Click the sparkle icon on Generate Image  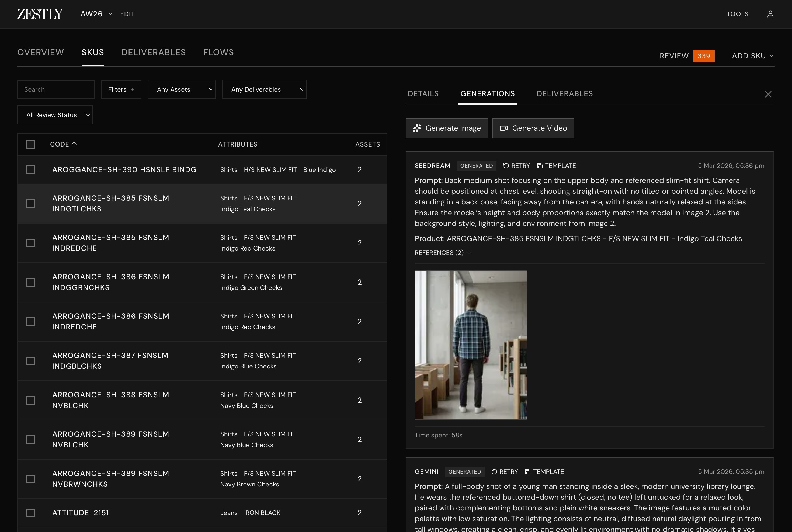click(x=418, y=128)
